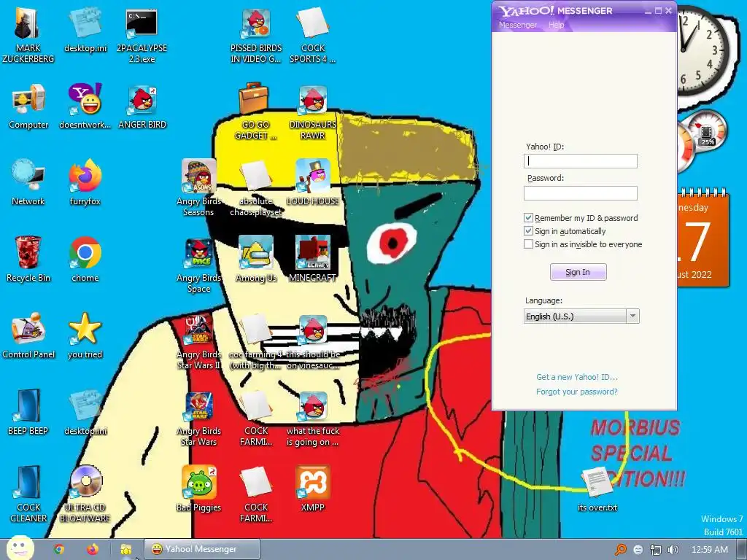
Task: Click the calendar gadget
Action: (x=703, y=238)
